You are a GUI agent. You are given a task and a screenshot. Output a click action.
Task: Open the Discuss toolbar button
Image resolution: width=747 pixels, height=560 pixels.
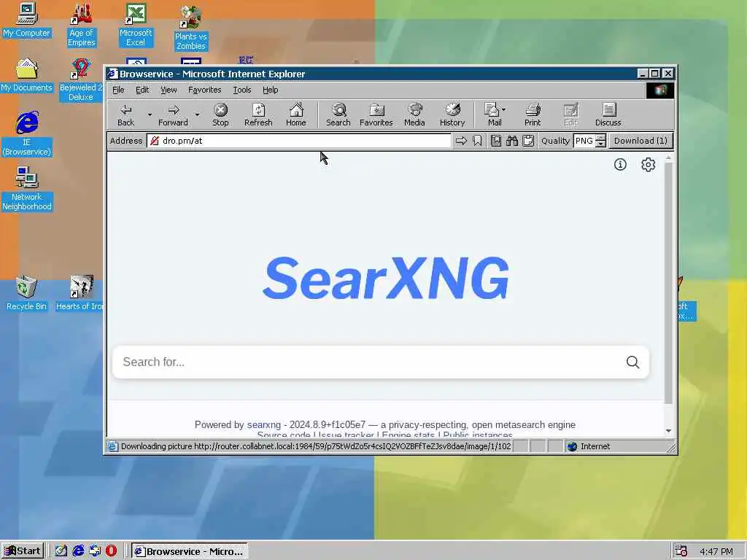point(608,115)
